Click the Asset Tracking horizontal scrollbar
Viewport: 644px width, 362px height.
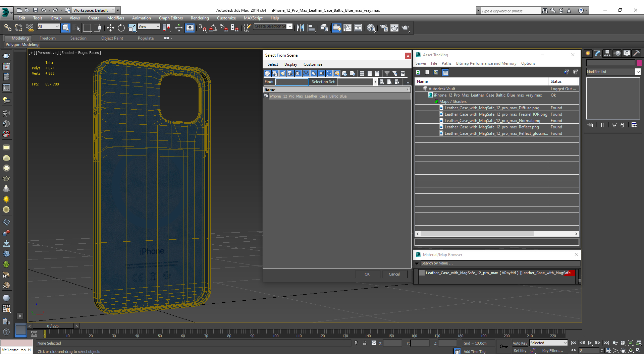coord(496,234)
